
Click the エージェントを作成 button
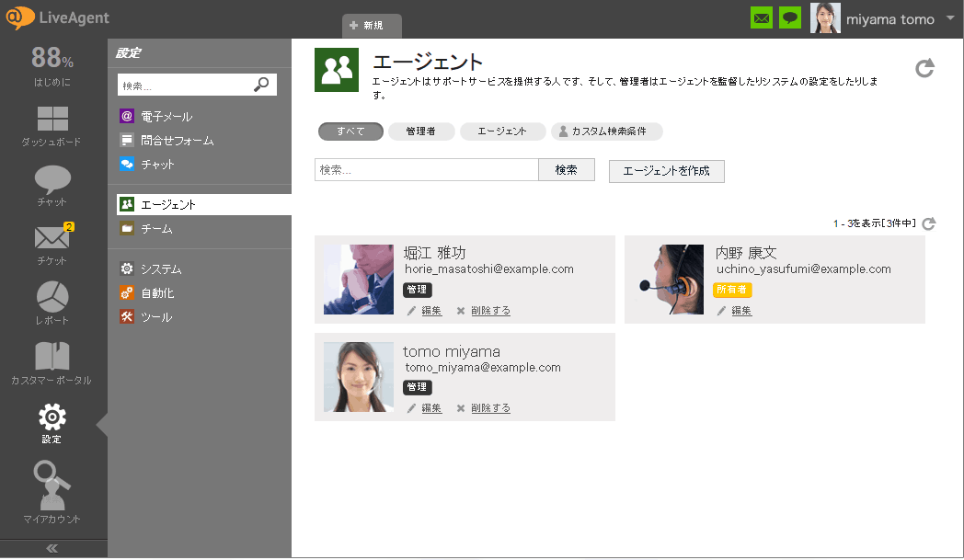[x=667, y=171]
